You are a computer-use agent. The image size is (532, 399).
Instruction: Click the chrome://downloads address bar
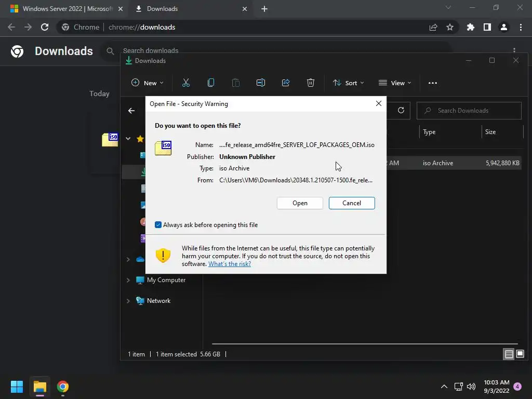[141, 27]
